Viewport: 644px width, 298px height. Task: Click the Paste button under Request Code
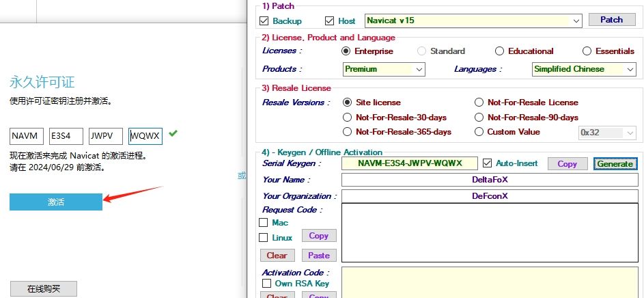[318, 256]
